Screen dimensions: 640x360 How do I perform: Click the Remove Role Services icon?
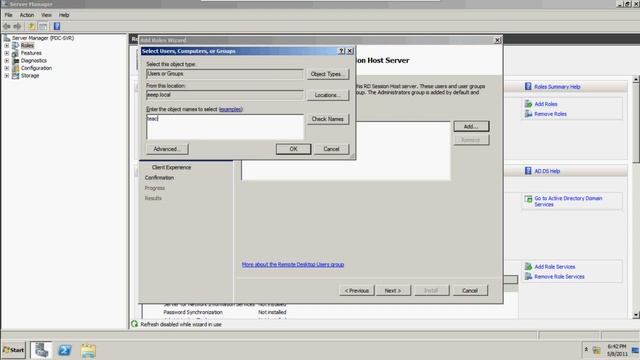coord(528,276)
